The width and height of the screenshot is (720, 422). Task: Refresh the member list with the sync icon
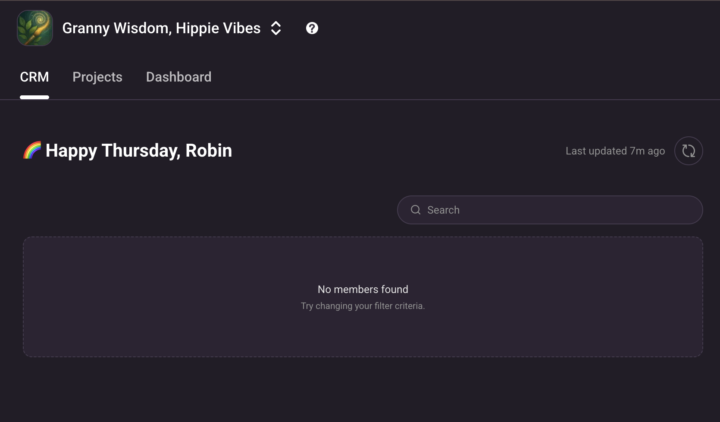click(x=688, y=151)
